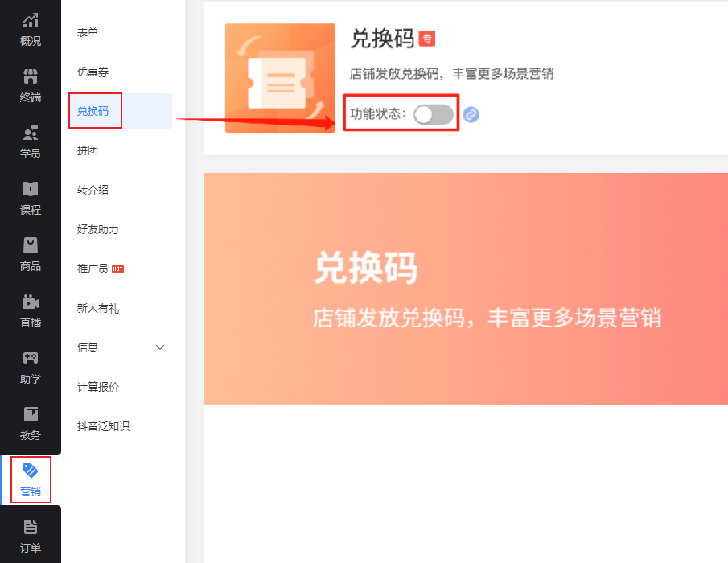The image size is (728, 563).
Task: Click the large 兑换码 promotional banner
Action: (x=466, y=289)
